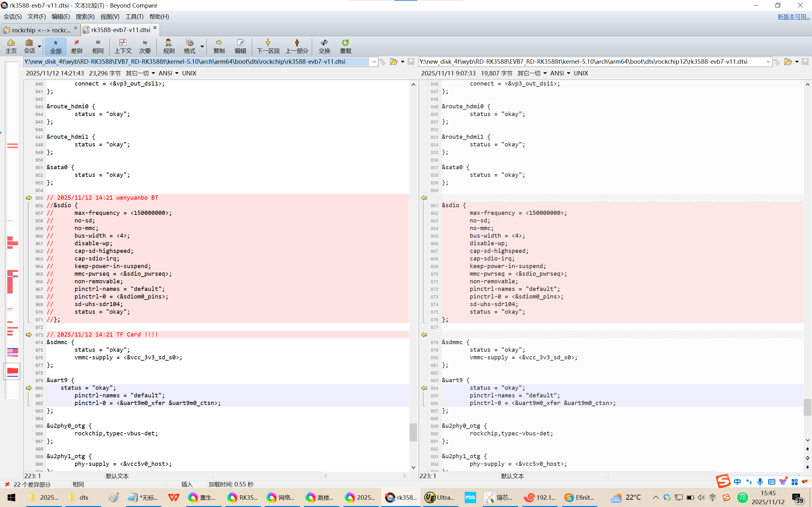The height and width of the screenshot is (507, 812).
Task: Click left pane open-file folder icon
Action: tap(394, 62)
